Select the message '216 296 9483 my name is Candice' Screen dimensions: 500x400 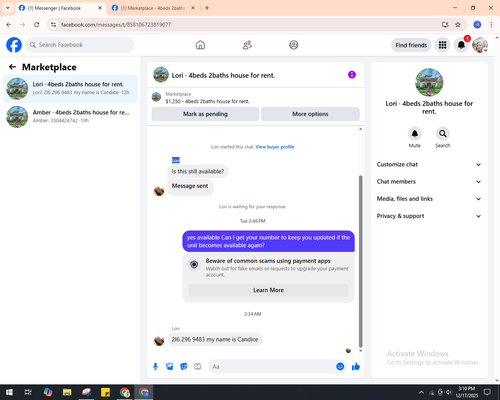[x=215, y=339]
